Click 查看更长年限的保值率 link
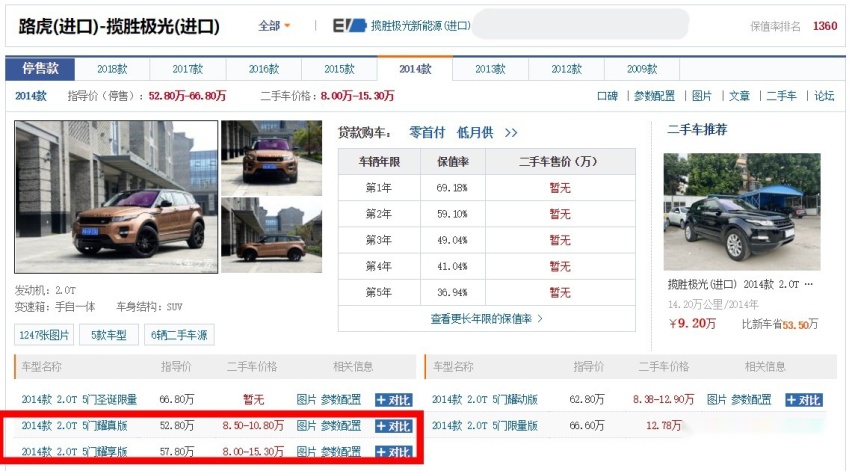852x471 pixels. click(486, 319)
